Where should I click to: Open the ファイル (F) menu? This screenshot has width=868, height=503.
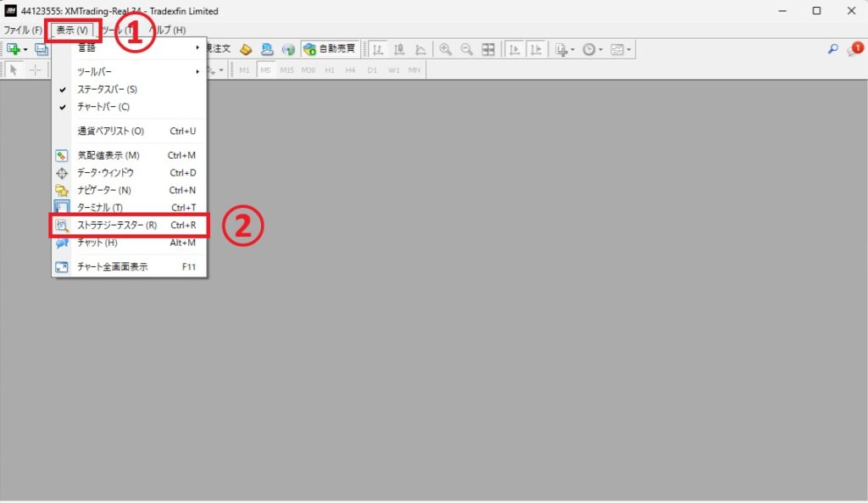(23, 30)
